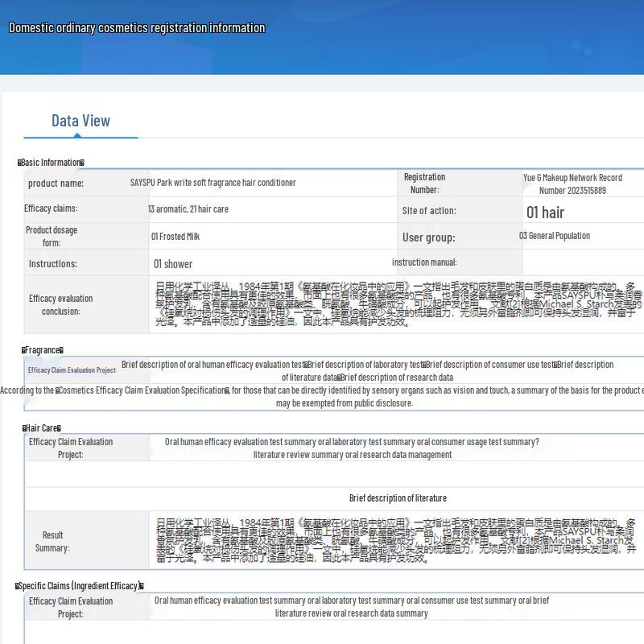Select 'Brief description of oral human efficacy evaluation test'
Image resolution: width=644 pixels, height=644 pixels.
[x=213, y=365]
